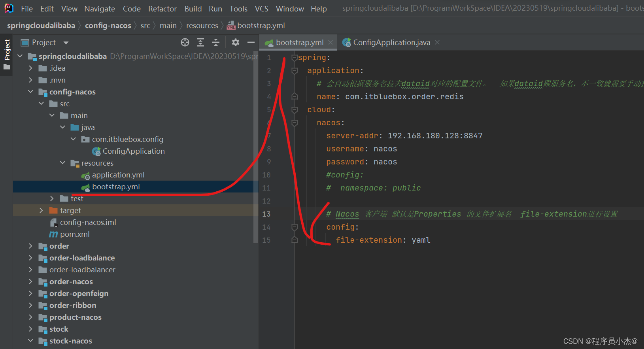This screenshot has width=644, height=349.
Task: Click the Expand All icon in Project panel
Action: click(200, 42)
